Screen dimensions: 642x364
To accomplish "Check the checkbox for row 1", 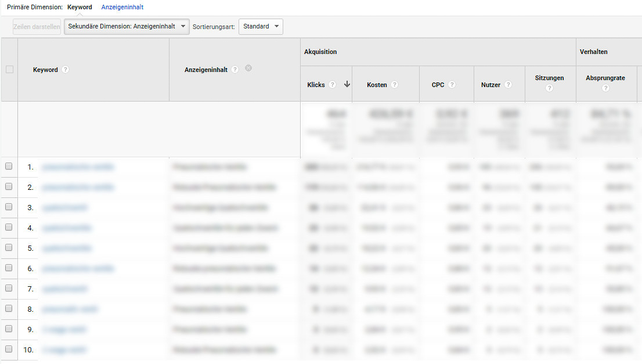I will (9, 167).
